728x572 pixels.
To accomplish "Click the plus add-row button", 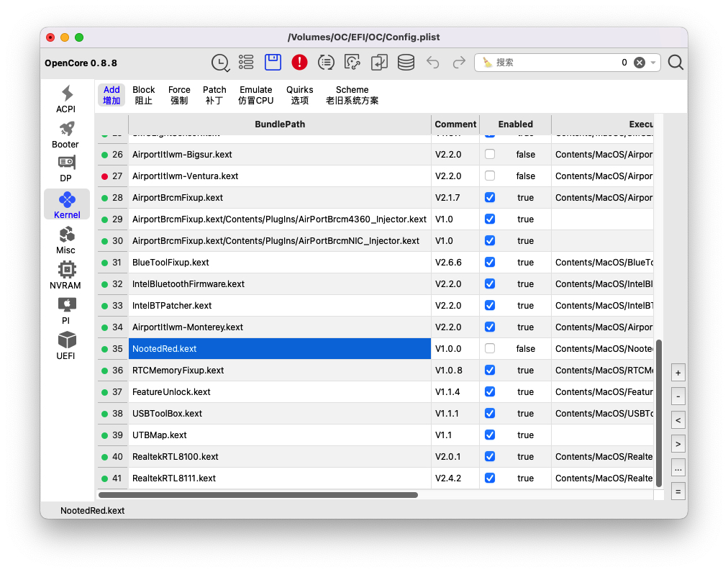I will point(678,373).
